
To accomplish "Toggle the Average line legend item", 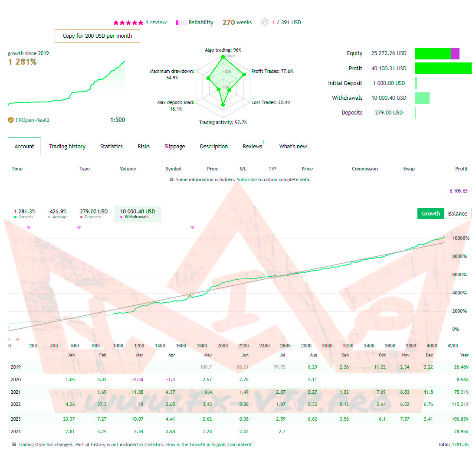I will click(x=57, y=214).
